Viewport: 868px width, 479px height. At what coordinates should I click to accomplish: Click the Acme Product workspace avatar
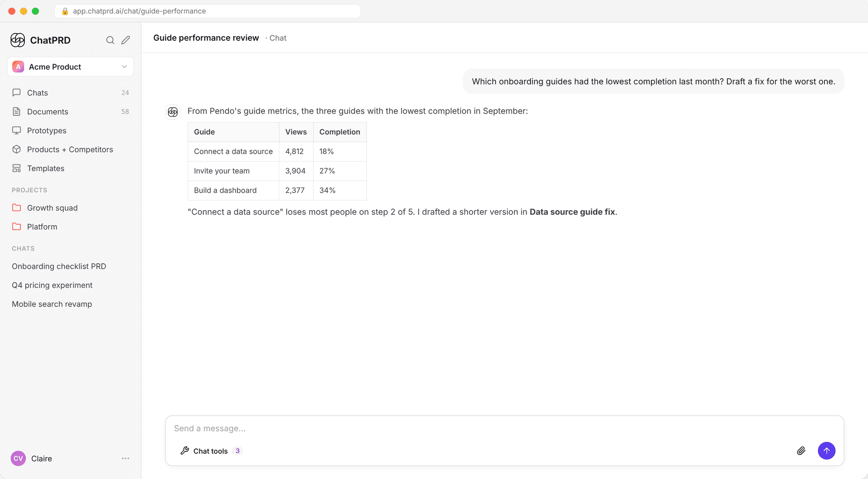click(x=18, y=67)
